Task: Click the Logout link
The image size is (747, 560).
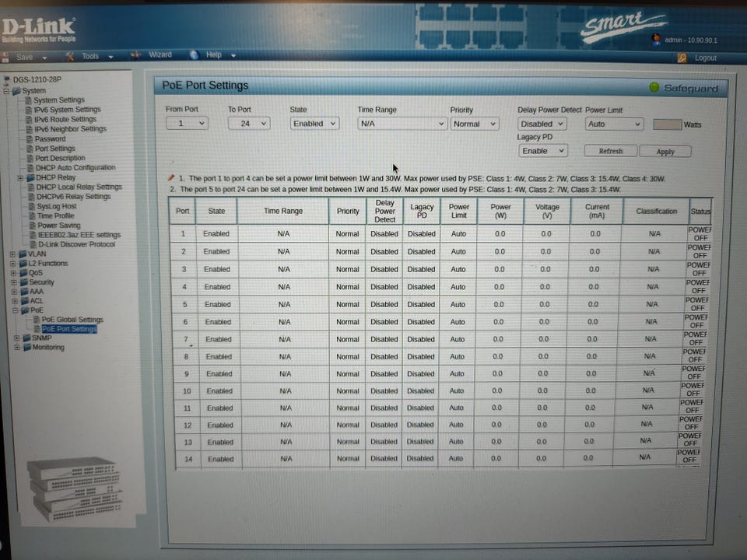Action: click(705, 58)
